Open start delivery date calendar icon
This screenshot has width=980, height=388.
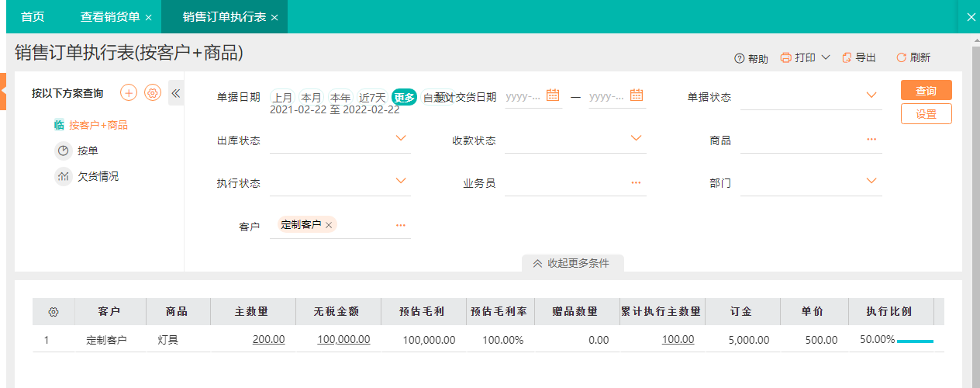[x=553, y=95]
